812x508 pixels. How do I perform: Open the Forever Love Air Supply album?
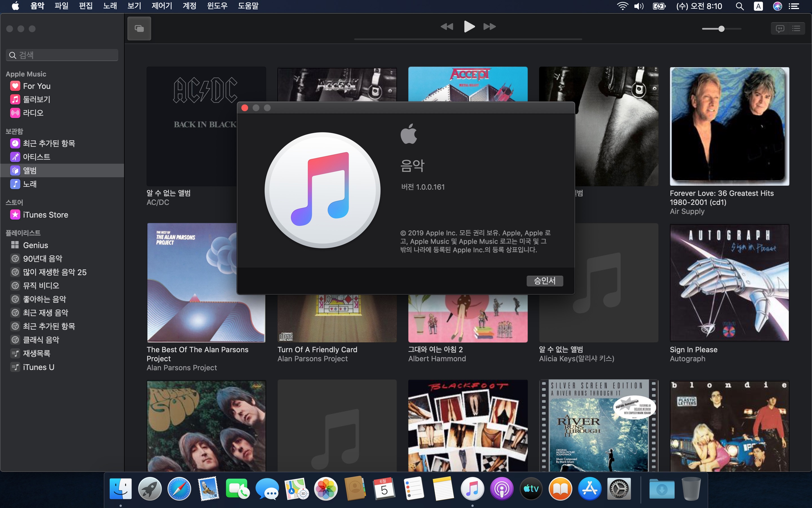729,126
